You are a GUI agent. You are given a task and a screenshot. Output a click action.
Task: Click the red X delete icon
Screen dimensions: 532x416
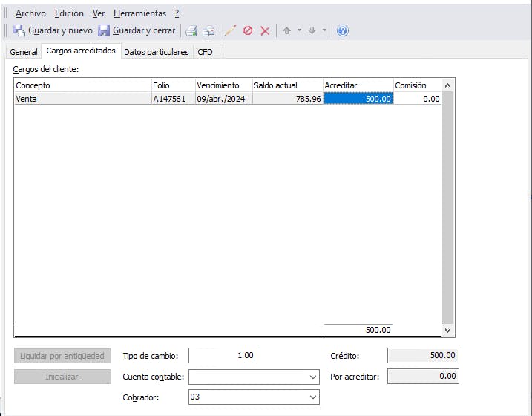click(265, 31)
